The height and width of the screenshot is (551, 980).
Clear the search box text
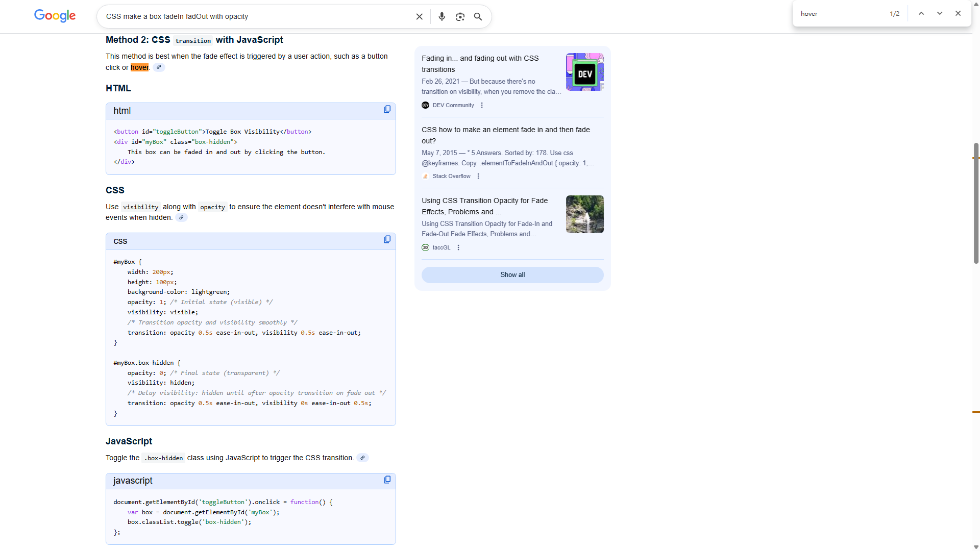419,17
